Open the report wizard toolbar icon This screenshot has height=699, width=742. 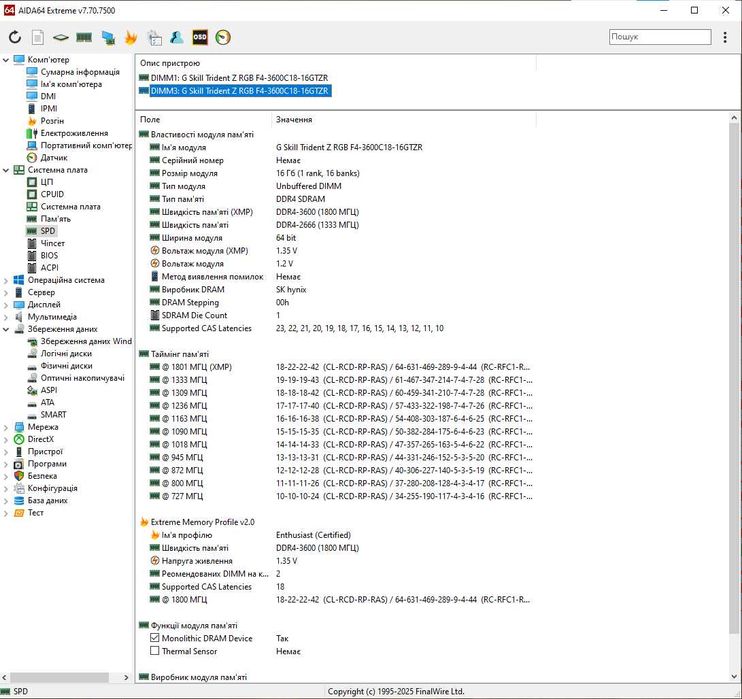coord(154,37)
